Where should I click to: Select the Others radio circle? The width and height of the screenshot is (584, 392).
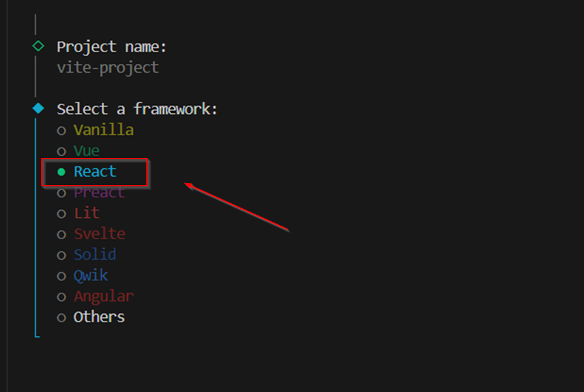tap(61, 318)
